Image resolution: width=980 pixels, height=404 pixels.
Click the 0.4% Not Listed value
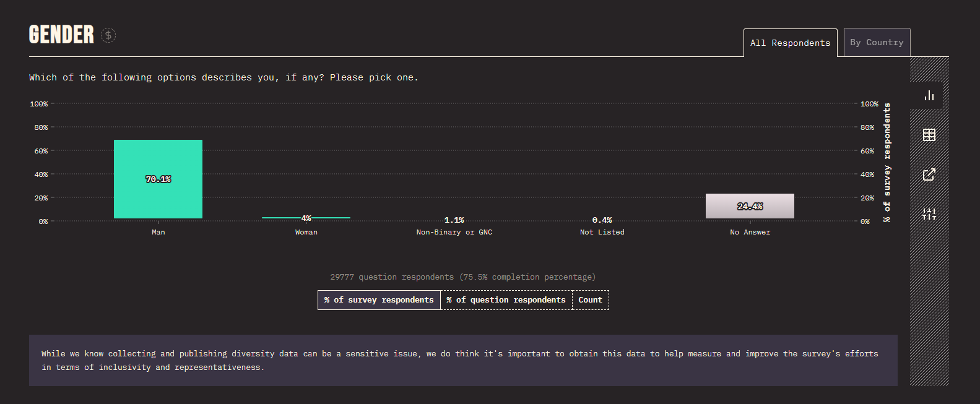coord(602,220)
